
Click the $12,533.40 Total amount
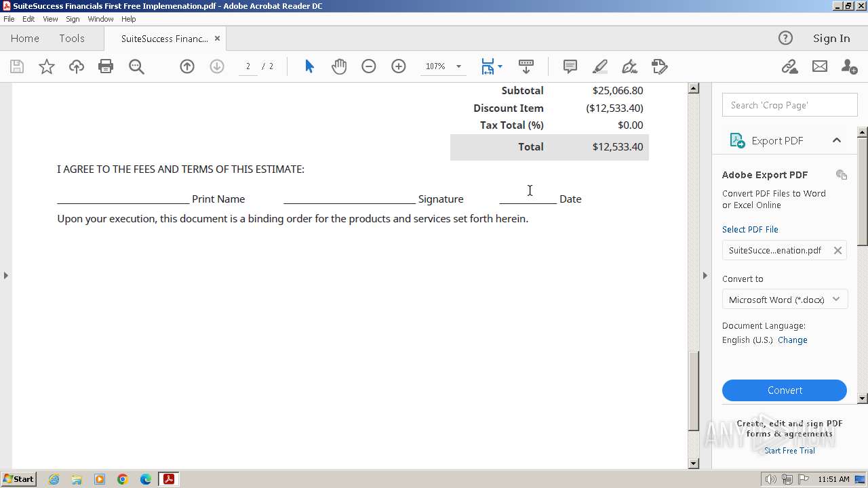click(618, 146)
